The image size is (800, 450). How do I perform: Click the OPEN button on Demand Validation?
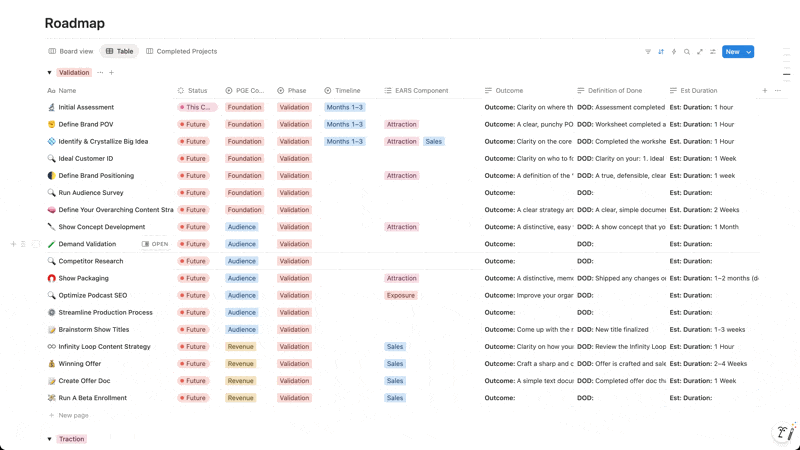point(155,244)
